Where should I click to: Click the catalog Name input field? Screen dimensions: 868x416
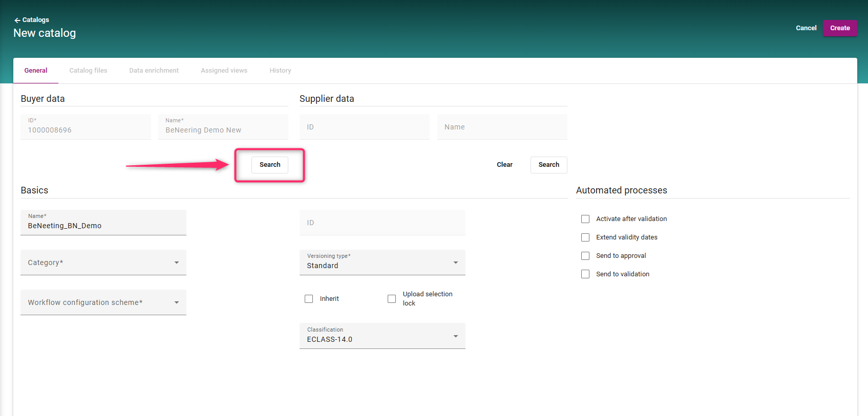(103, 225)
